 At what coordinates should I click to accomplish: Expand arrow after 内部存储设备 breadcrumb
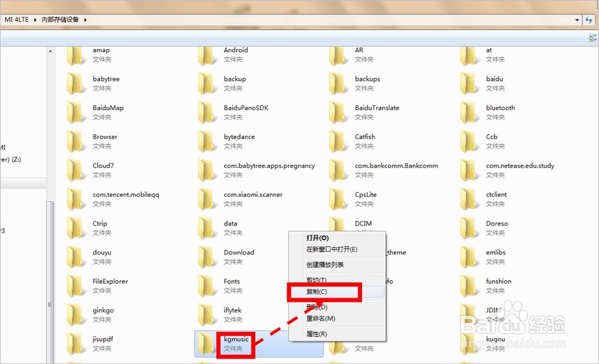[85, 20]
